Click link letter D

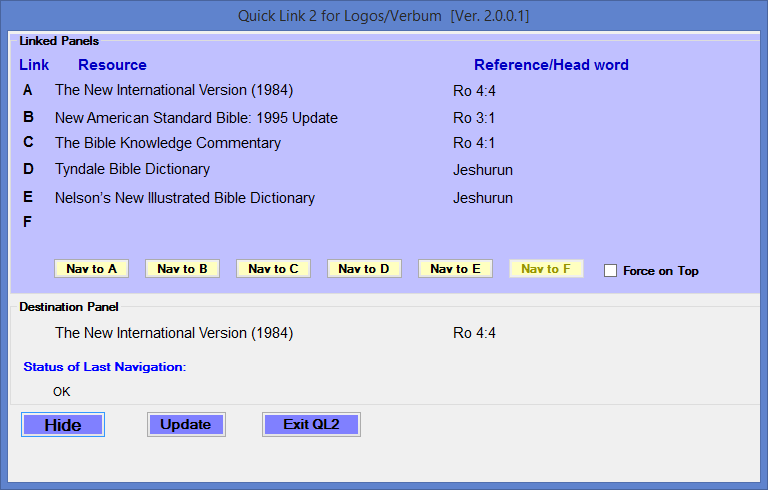(x=28, y=169)
